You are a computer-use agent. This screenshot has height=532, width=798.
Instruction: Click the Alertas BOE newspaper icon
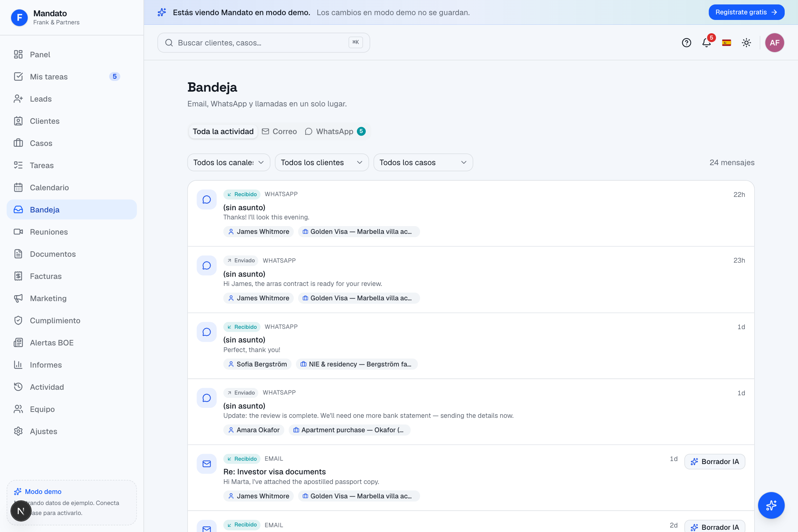(18, 343)
